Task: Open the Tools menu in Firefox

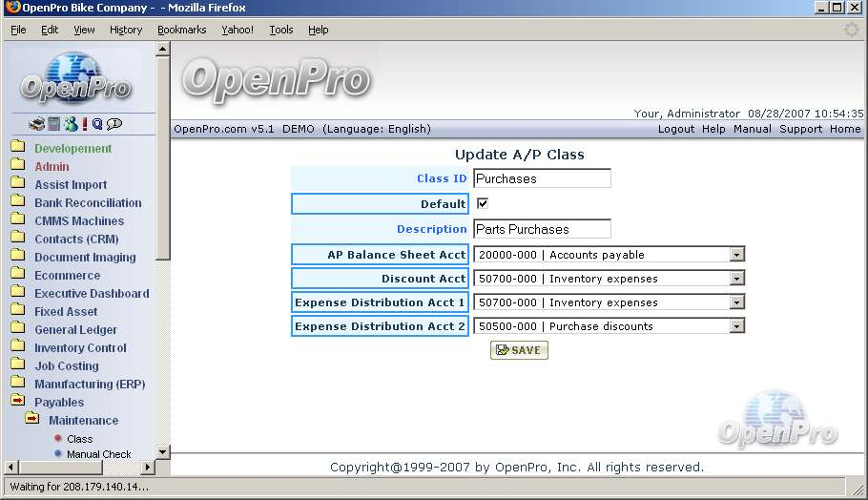Action: pyautogui.click(x=281, y=30)
